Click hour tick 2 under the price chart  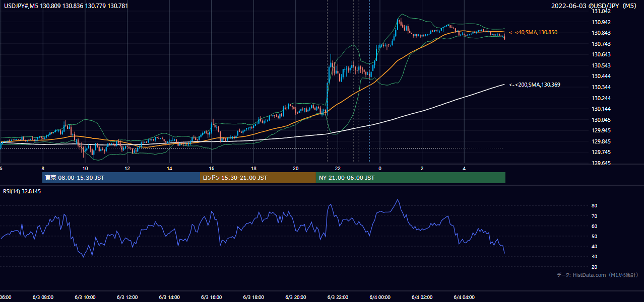[x=422, y=168]
